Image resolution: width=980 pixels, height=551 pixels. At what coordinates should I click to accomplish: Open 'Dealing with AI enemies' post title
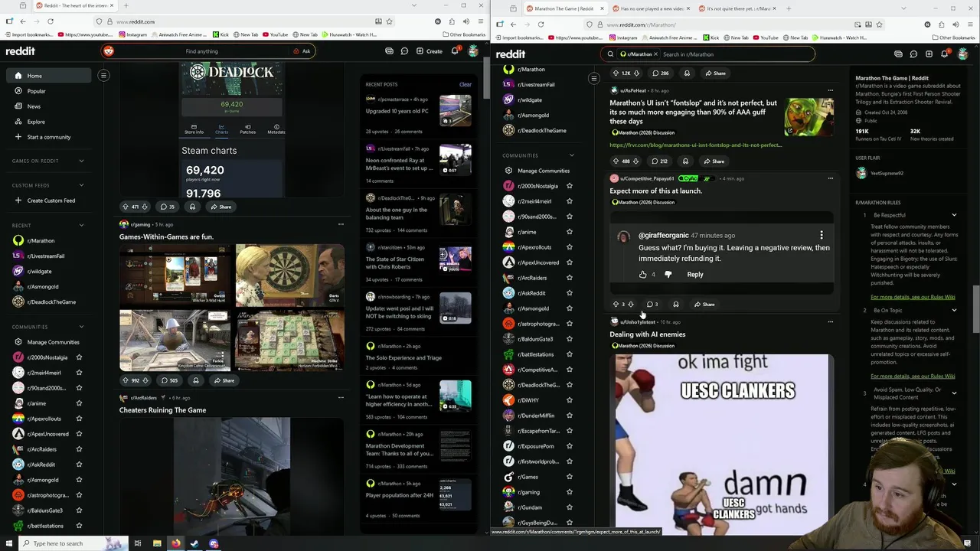(x=648, y=334)
